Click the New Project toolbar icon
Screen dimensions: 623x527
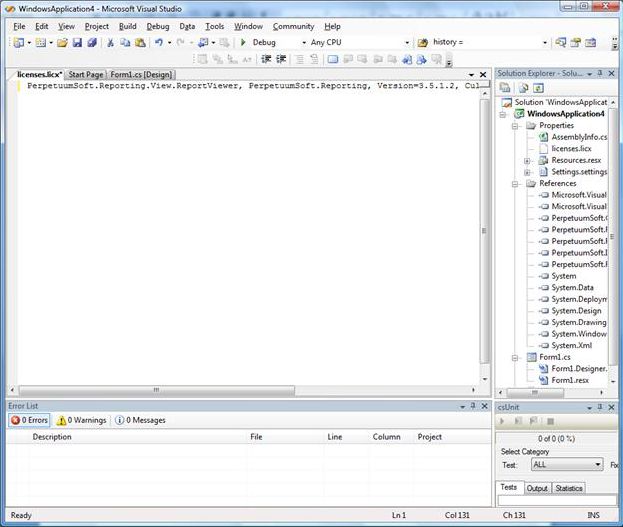[19, 43]
